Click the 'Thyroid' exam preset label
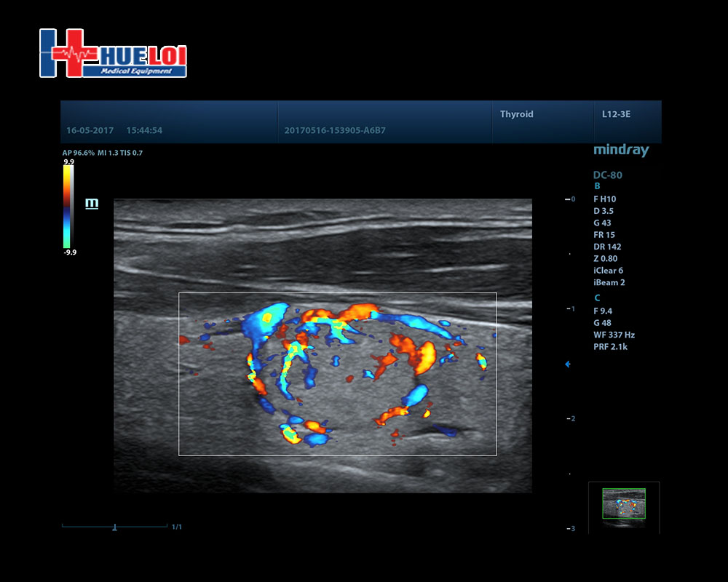 click(x=516, y=114)
